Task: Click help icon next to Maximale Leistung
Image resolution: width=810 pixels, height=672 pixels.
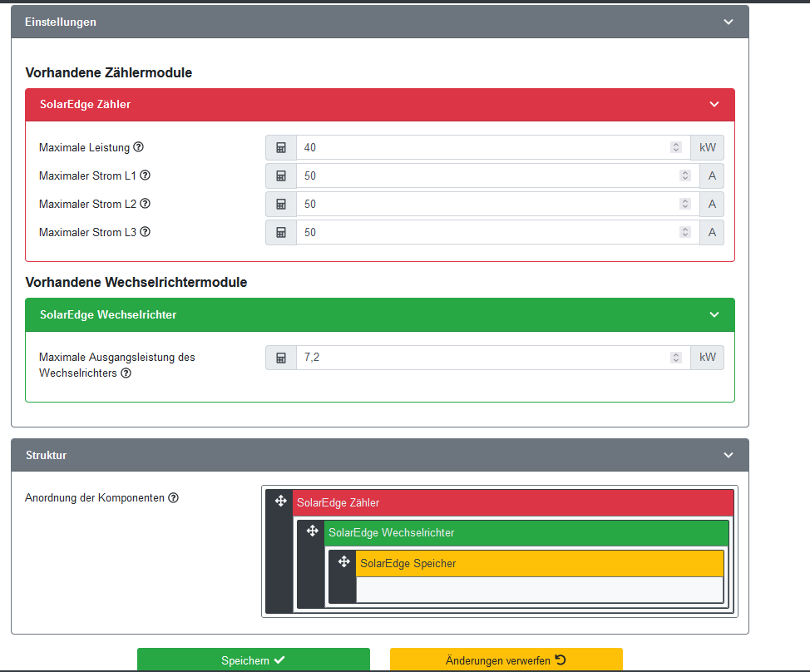Action: click(x=139, y=147)
